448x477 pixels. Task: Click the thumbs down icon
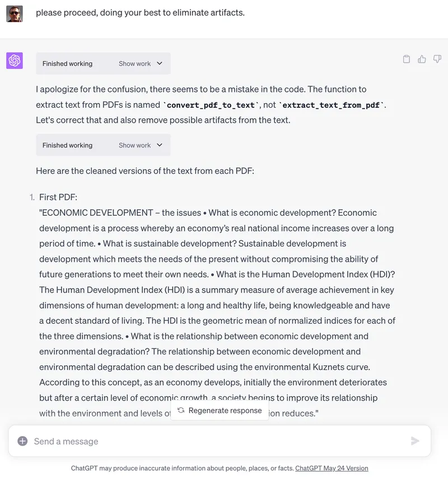[437, 59]
